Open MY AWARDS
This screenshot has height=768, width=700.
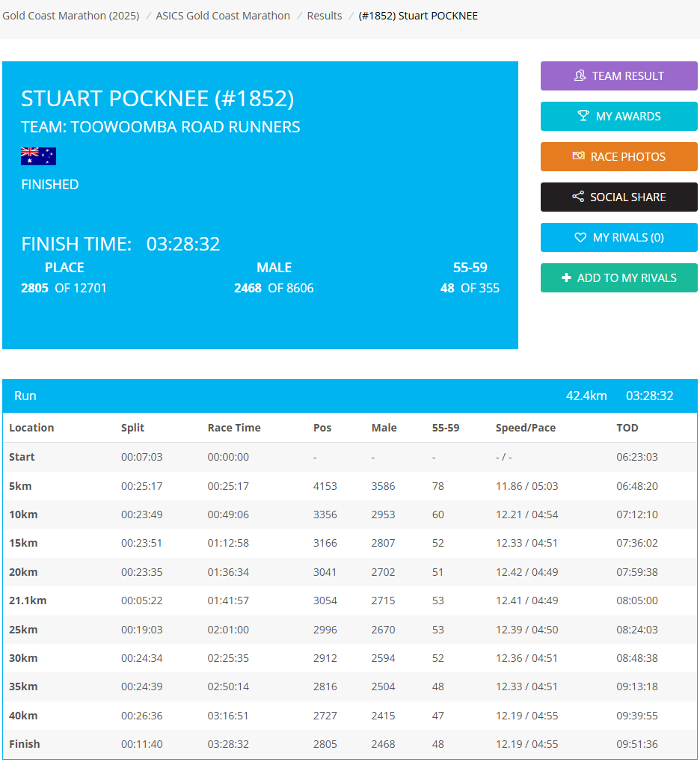pyautogui.click(x=618, y=116)
